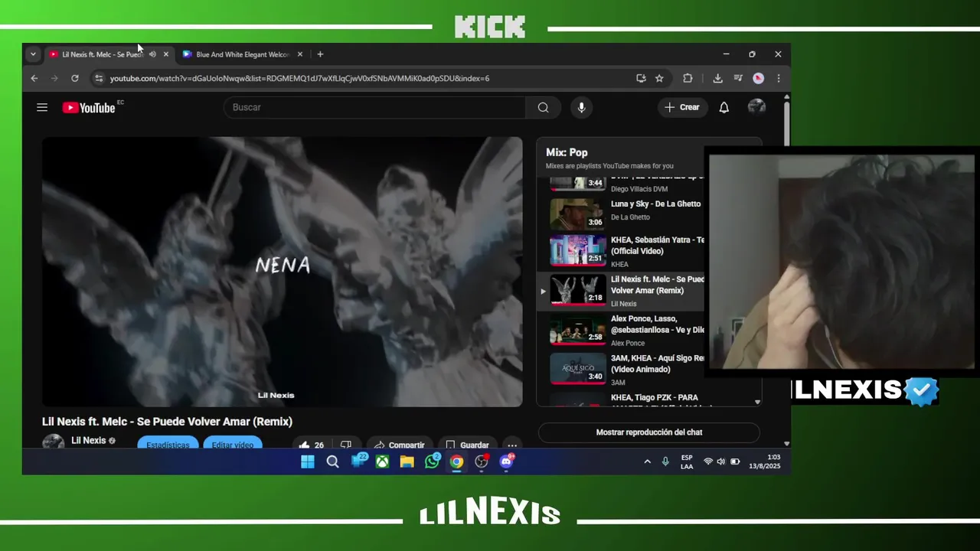Viewport: 980px width, 551px height.
Task: Open more actions ellipsis under video
Action: (512, 445)
